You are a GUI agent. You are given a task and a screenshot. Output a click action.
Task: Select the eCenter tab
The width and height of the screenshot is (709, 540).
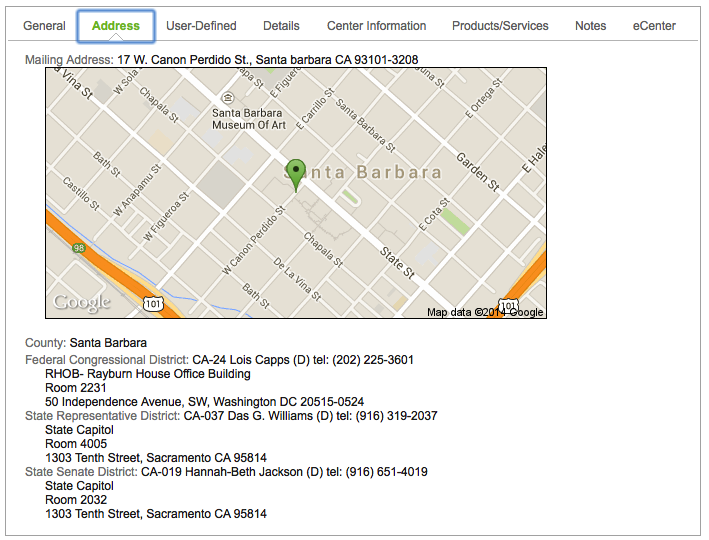coord(654,26)
